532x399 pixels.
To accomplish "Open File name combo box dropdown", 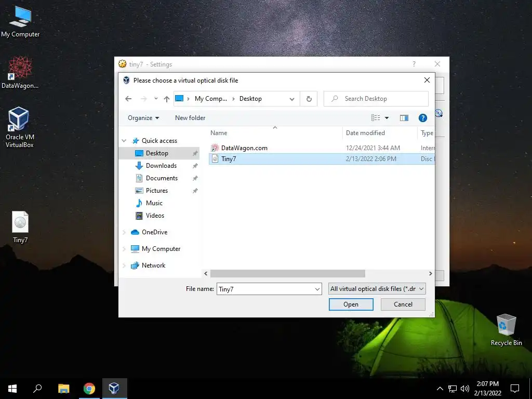I will tap(317, 289).
